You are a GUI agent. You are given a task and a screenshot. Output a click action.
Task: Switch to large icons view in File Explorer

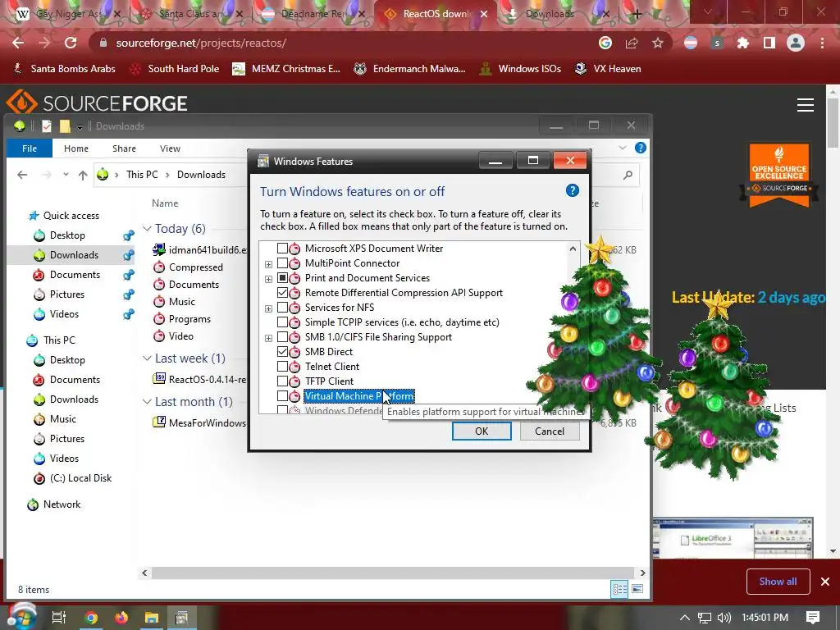pyautogui.click(x=637, y=589)
